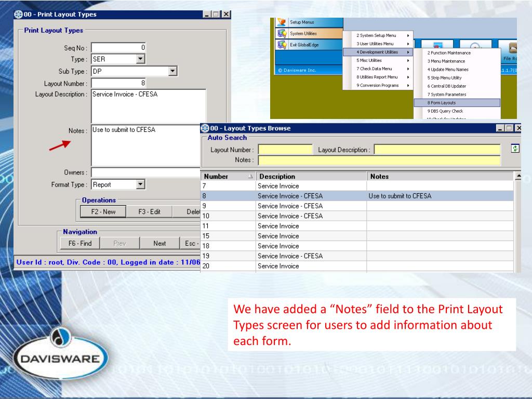The image size is (532, 399).
Task: Choose 5 Strip Menu Utility
Action: tap(457, 78)
